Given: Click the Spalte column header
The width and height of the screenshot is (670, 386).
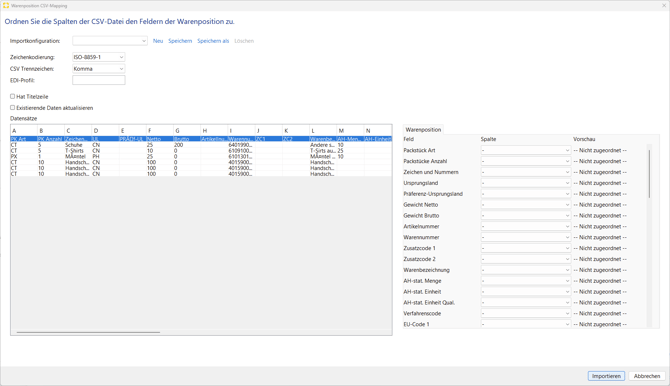Looking at the screenshot, I should tap(488, 139).
